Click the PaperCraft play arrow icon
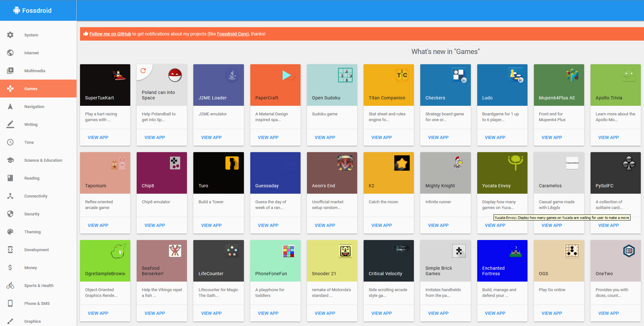 point(287,75)
